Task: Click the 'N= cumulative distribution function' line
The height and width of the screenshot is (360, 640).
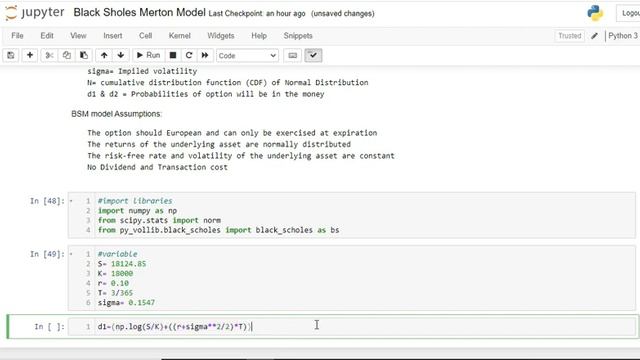Action: coord(228,82)
